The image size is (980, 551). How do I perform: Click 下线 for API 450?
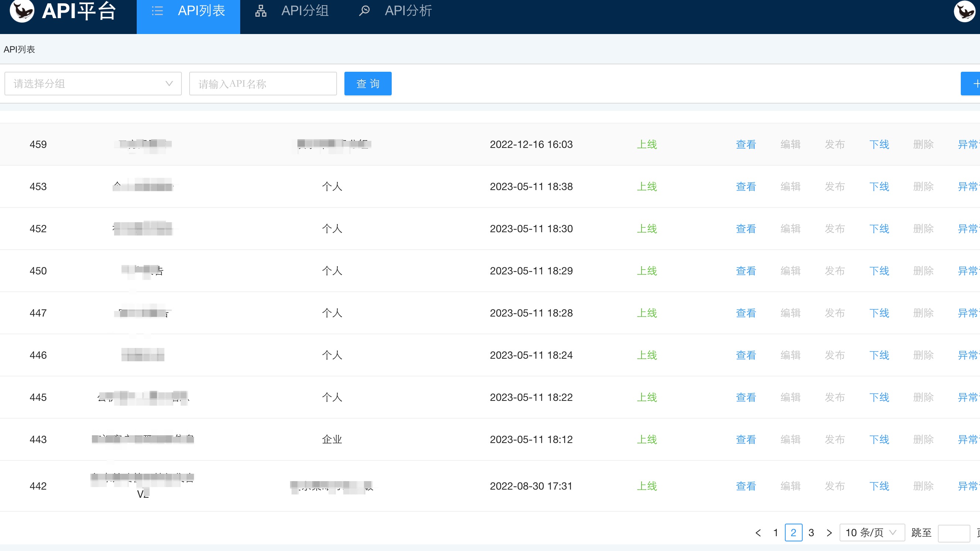(x=879, y=271)
